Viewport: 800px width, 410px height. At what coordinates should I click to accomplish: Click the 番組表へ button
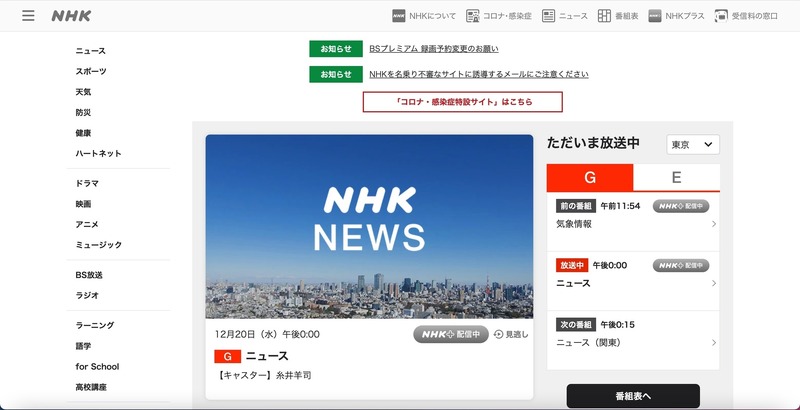pos(633,396)
